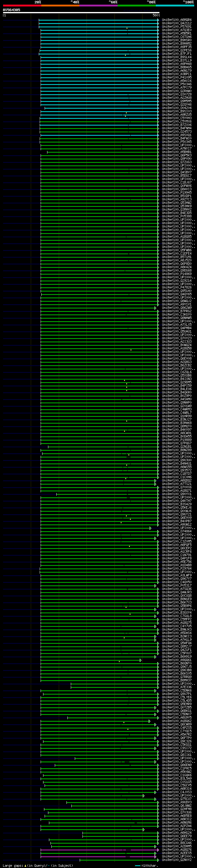
Task: Click the white query sequence ruler bar
Action: point(81,13)
